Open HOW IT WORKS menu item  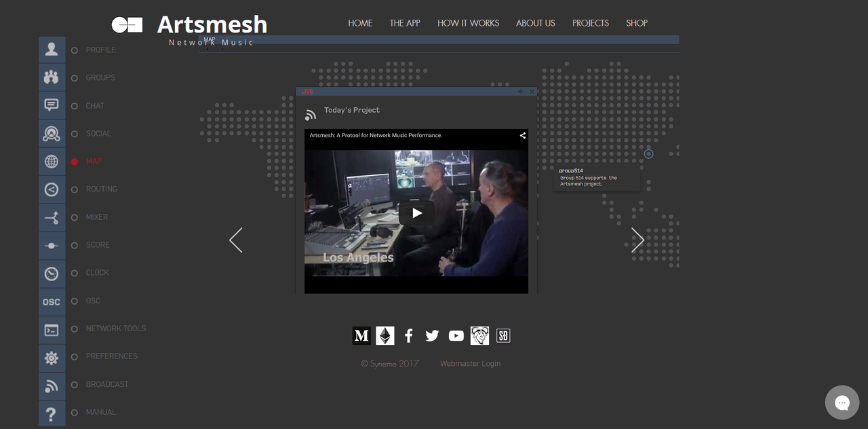[468, 23]
